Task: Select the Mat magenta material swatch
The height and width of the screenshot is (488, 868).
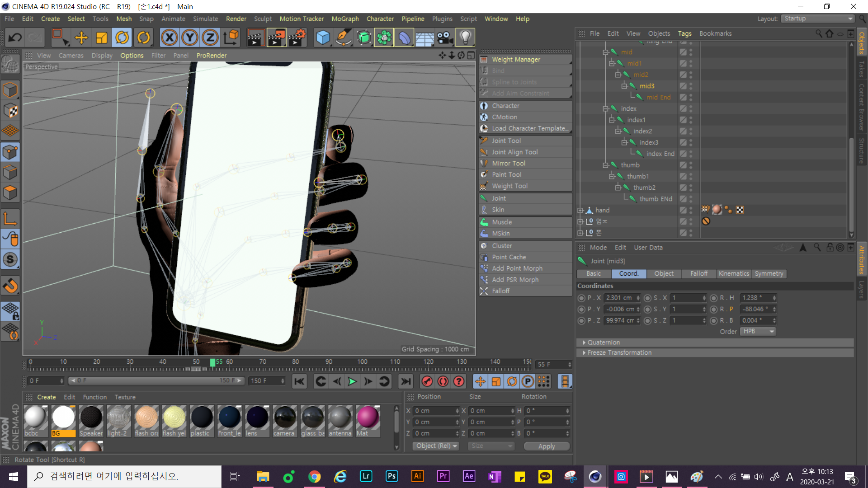Action: [x=368, y=417]
